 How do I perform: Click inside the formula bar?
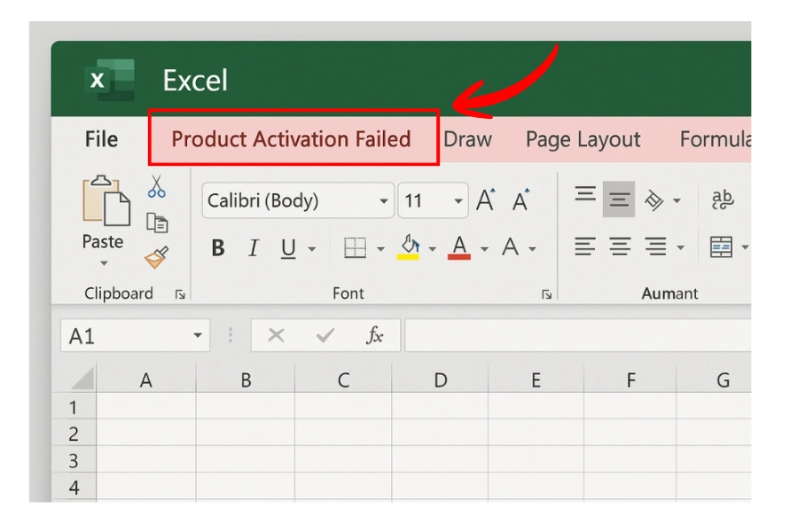[578, 335]
